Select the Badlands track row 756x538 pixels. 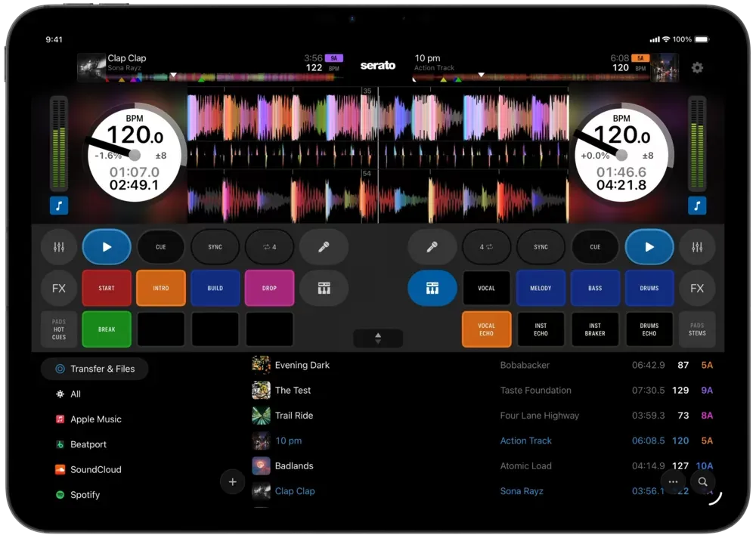click(x=482, y=465)
